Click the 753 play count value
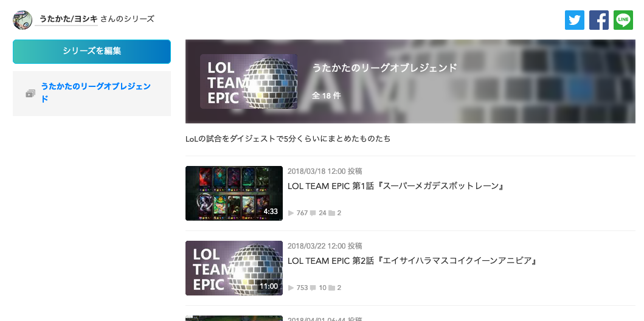644x321 pixels. 302,288
